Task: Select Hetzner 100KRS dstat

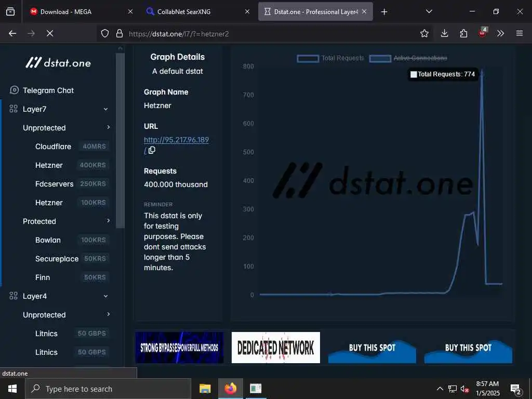Action: pyautogui.click(x=71, y=203)
